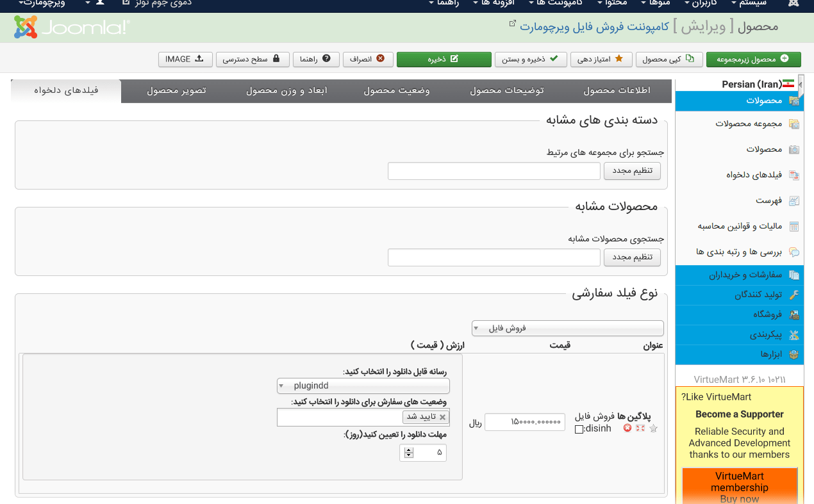
Task: Adjust the download deadline days stepper arrows
Action: 408,453
